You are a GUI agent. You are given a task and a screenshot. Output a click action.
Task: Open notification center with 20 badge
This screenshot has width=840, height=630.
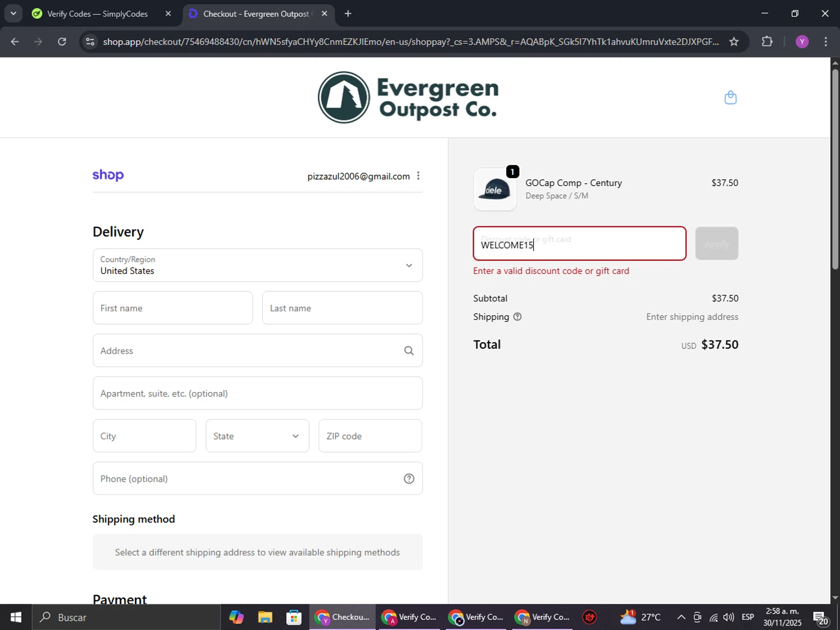pyautogui.click(x=821, y=617)
